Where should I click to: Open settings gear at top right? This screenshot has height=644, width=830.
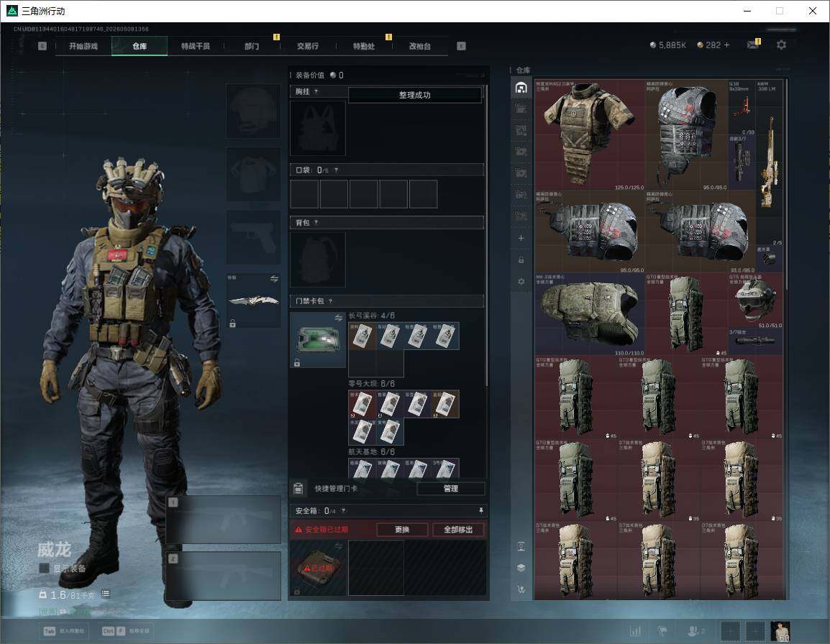pyautogui.click(x=781, y=45)
